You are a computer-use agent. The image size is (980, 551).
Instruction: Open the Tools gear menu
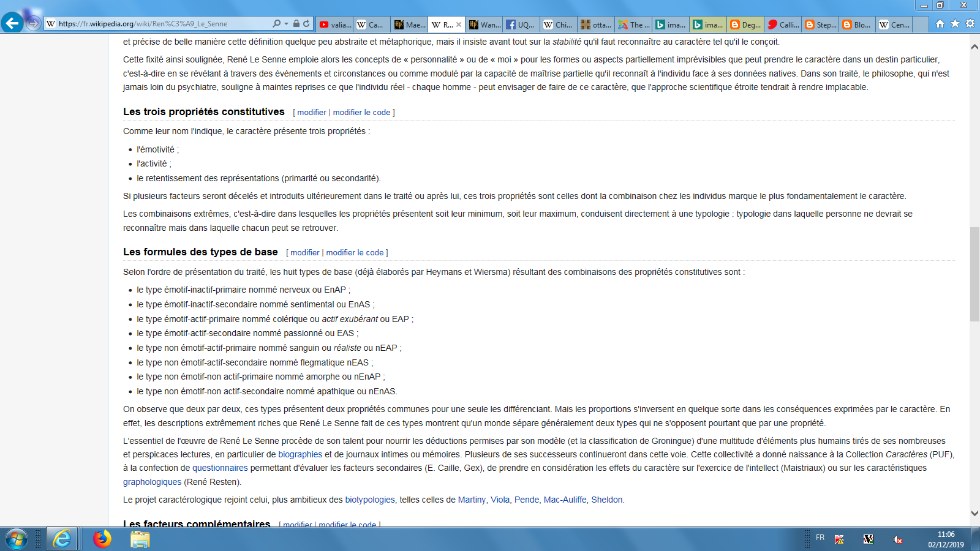click(x=970, y=24)
